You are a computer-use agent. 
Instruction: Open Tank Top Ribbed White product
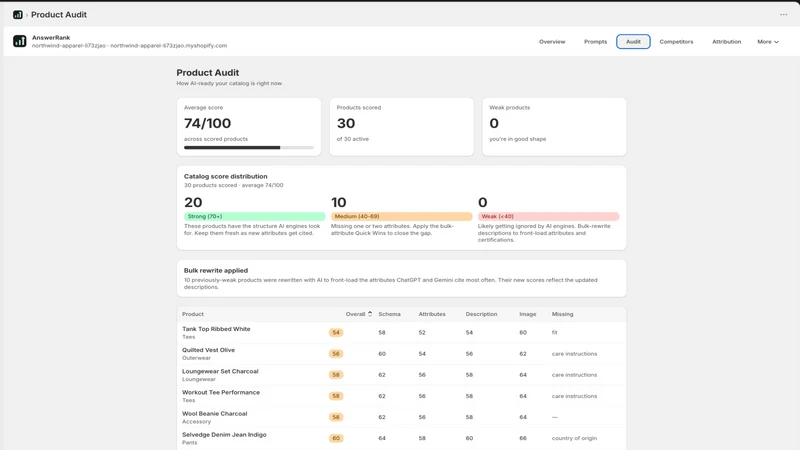(x=216, y=329)
